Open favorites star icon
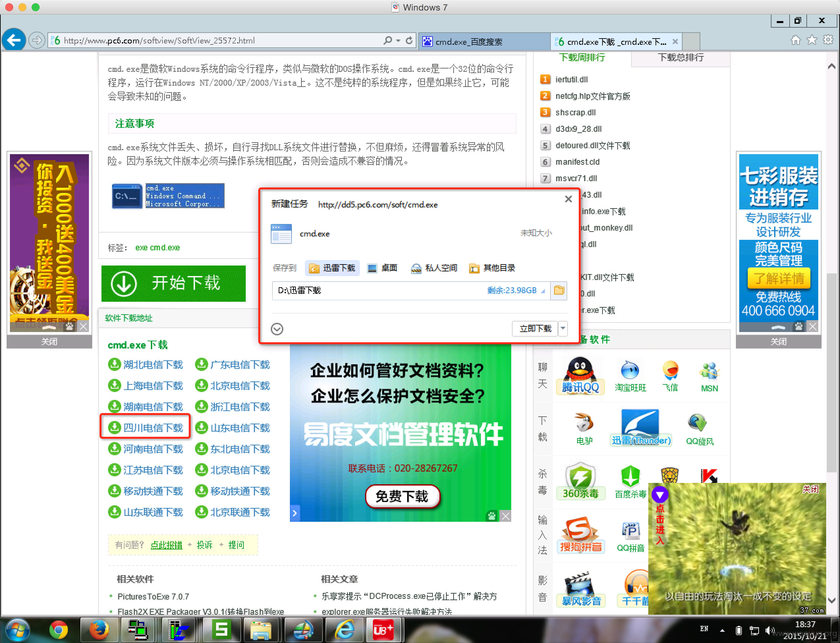Image resolution: width=840 pixels, height=643 pixels. click(812, 40)
